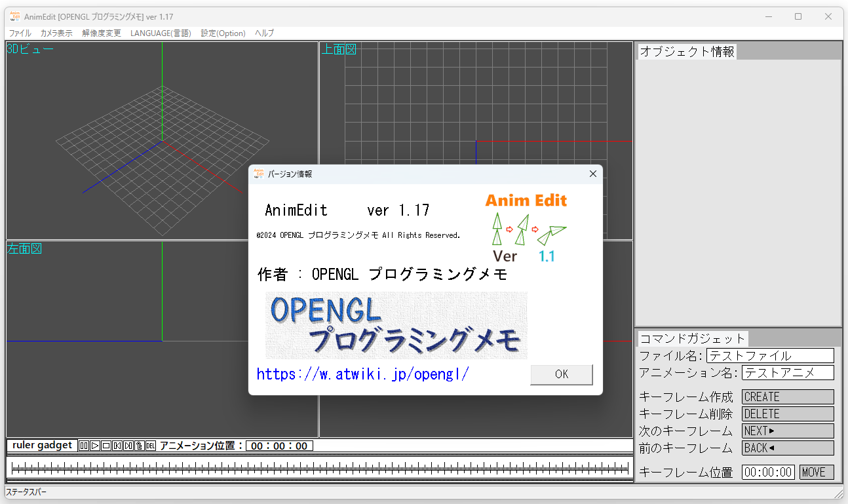Click the オブジェクト情報 panel header
This screenshot has width=848, height=504.
click(x=687, y=51)
